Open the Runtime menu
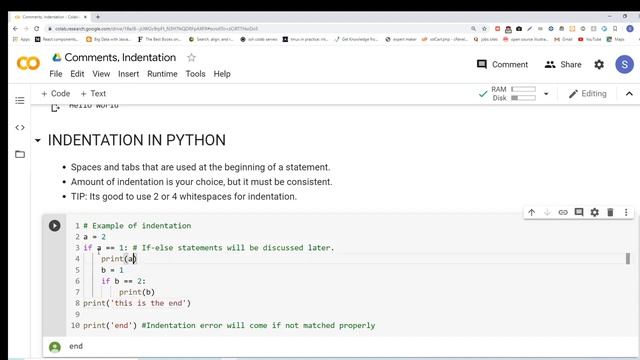Image resolution: width=640 pixels, height=360 pixels. click(x=162, y=74)
